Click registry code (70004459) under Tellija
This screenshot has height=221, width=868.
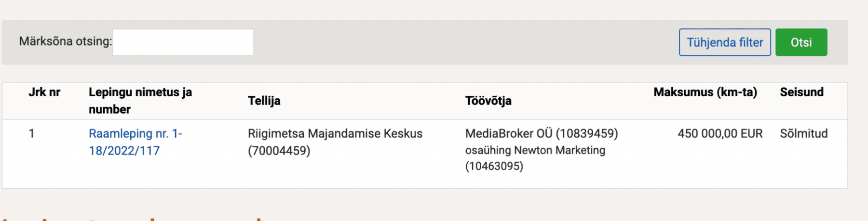pyautogui.click(x=279, y=151)
